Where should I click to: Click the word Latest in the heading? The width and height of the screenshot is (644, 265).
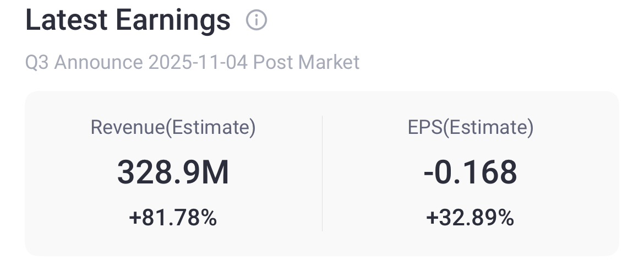click(x=66, y=21)
